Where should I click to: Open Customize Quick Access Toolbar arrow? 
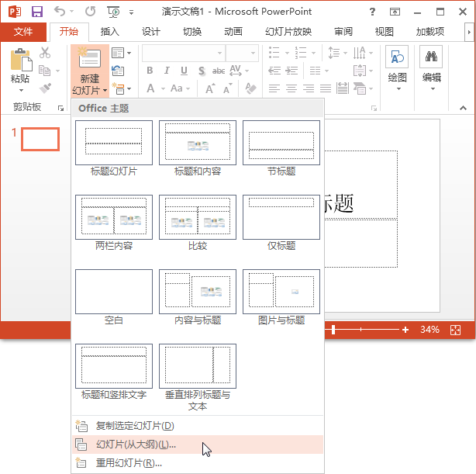point(132,12)
